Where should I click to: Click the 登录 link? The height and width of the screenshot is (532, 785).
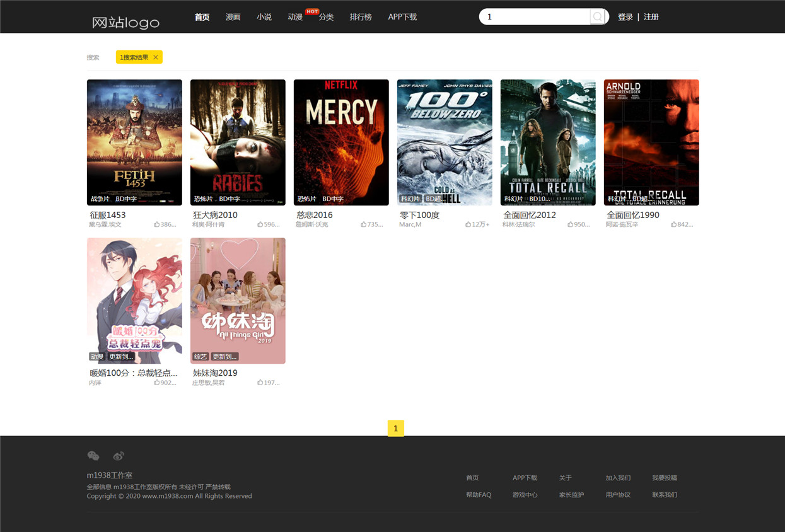point(625,17)
